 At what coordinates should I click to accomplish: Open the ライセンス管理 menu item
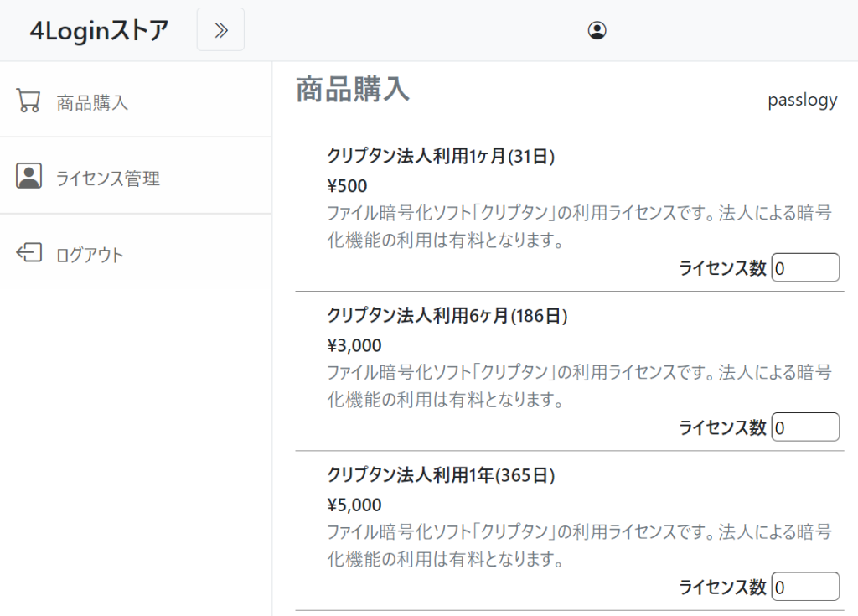[x=136, y=176]
